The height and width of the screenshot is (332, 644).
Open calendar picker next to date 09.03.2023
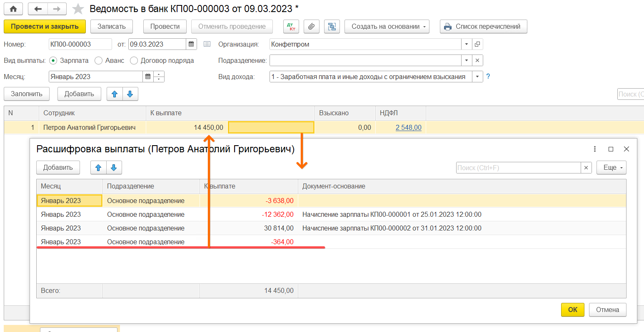pos(191,44)
